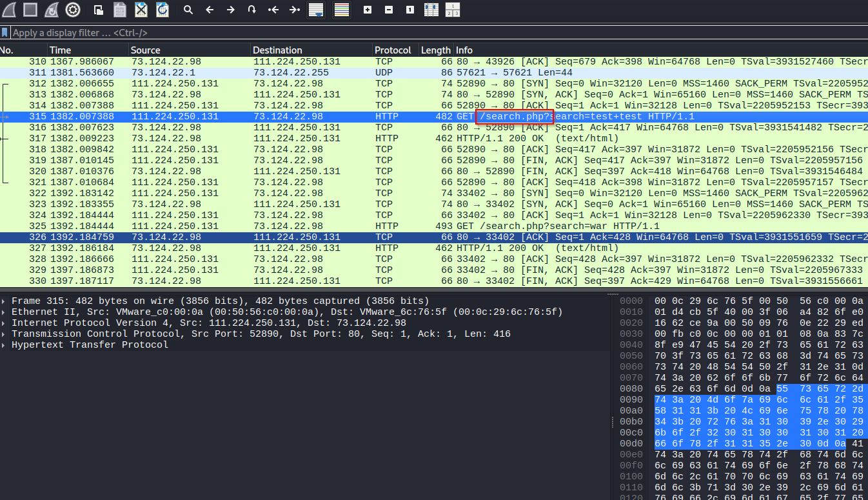This screenshot has height=500, width=868.
Task: Zoom in on packet list text
Action: click(368, 10)
